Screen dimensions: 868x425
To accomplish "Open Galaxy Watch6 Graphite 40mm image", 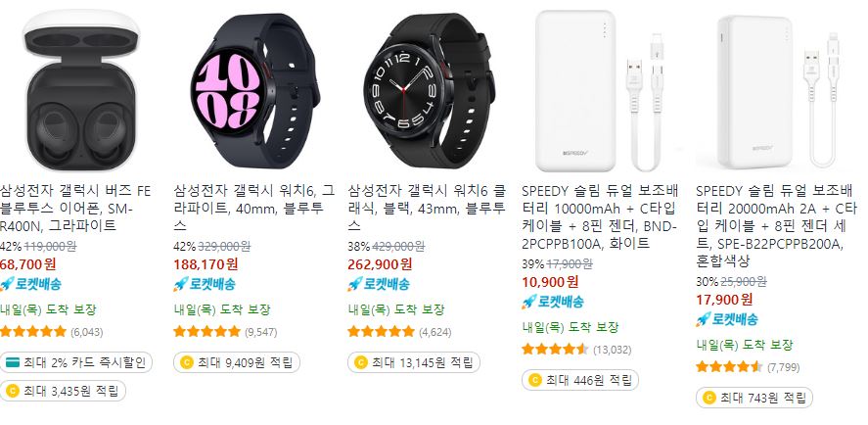I will (x=255, y=90).
